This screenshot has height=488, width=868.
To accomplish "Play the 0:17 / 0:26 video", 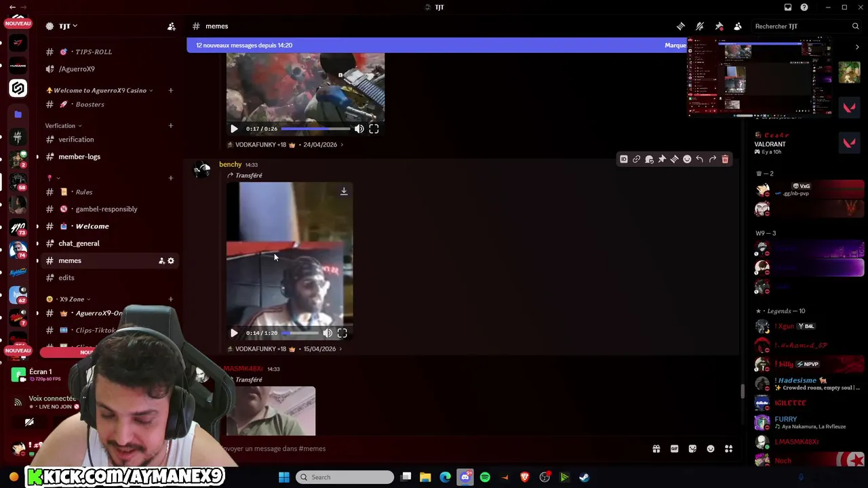I will point(234,129).
